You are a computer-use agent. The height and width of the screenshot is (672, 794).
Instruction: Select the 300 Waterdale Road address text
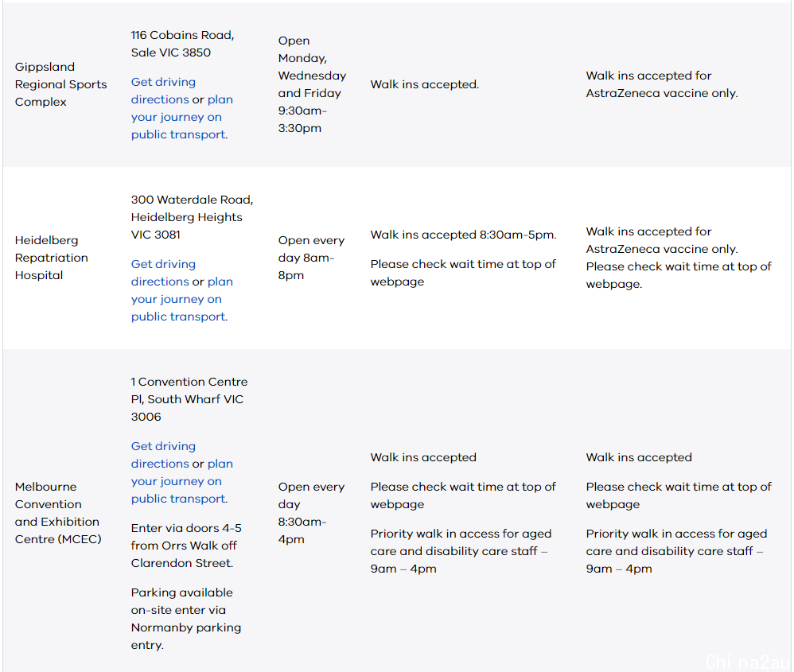[192, 217]
